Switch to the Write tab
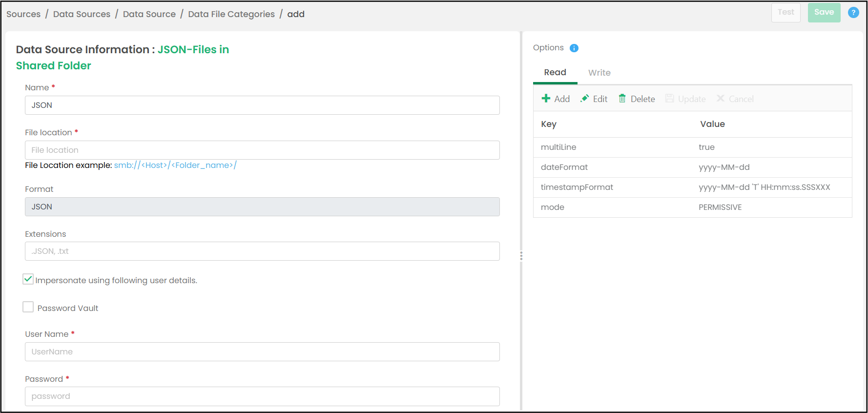868x413 pixels. 599,73
